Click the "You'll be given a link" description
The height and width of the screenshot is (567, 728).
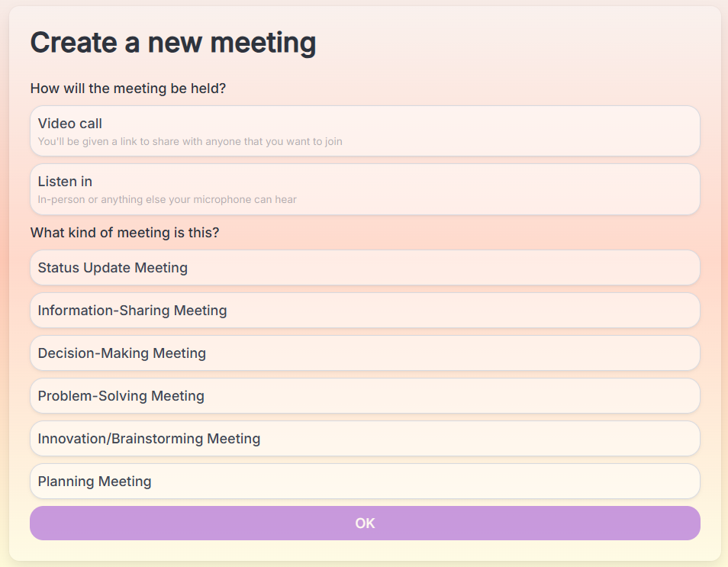190,142
